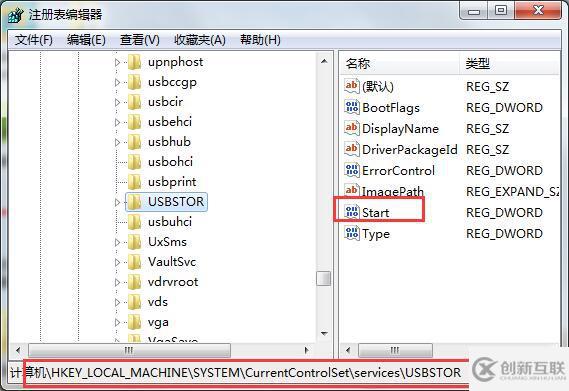Expand the usbhub tree node
Viewport: 569px width, 391px height.
(117, 142)
